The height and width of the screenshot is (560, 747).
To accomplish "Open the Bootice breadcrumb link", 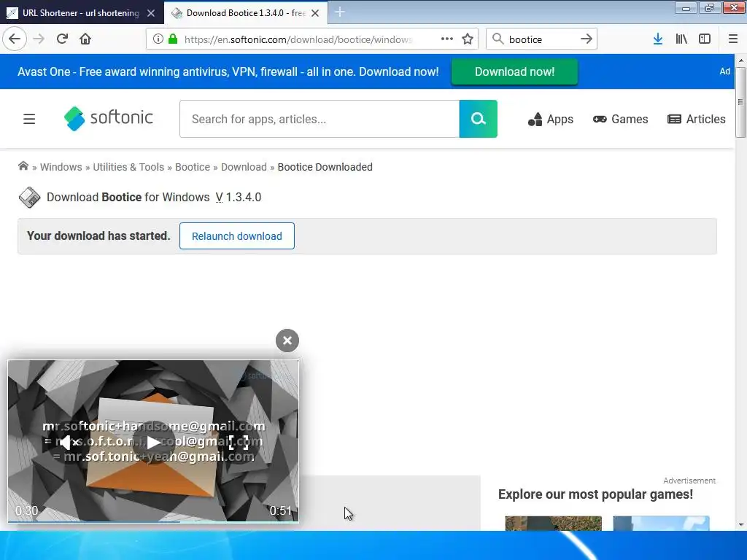I will (x=193, y=167).
